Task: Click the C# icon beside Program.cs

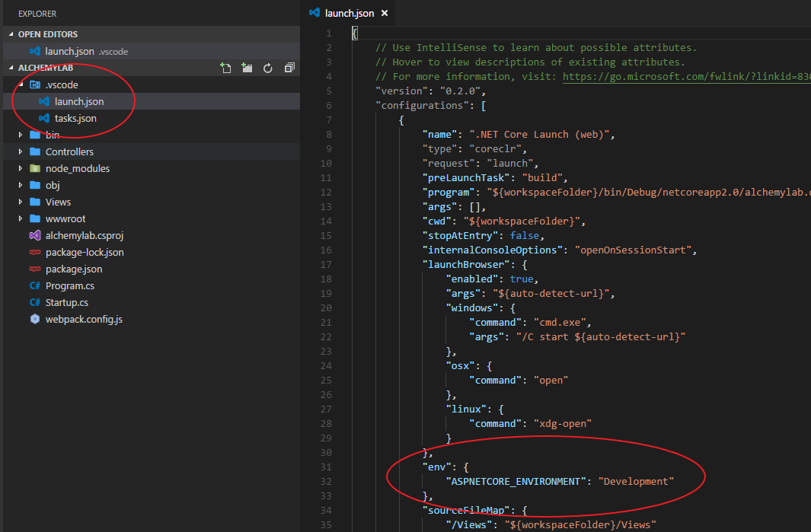Action: (x=34, y=285)
